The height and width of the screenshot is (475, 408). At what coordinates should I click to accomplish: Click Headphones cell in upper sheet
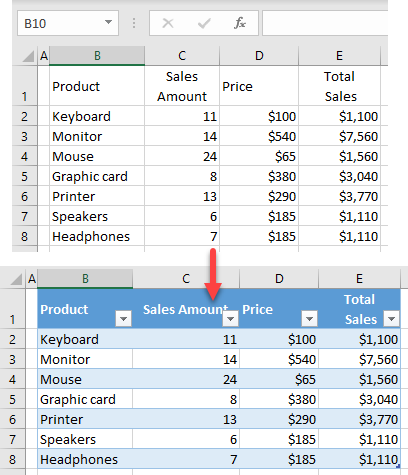click(97, 236)
